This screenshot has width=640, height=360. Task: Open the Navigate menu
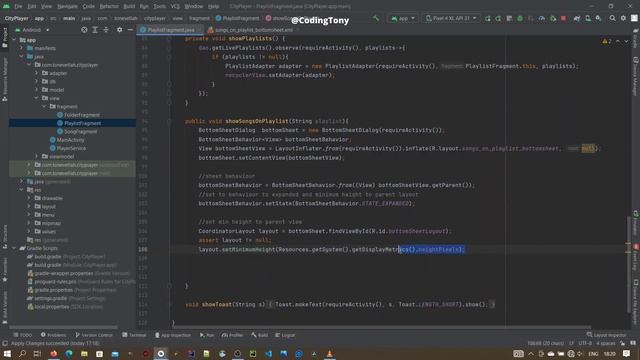67,6
